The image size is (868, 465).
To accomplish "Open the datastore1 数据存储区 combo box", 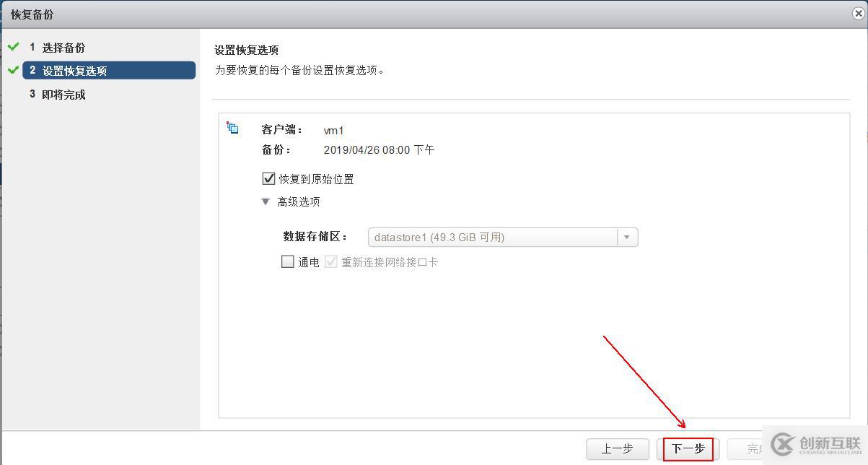I will [x=503, y=237].
